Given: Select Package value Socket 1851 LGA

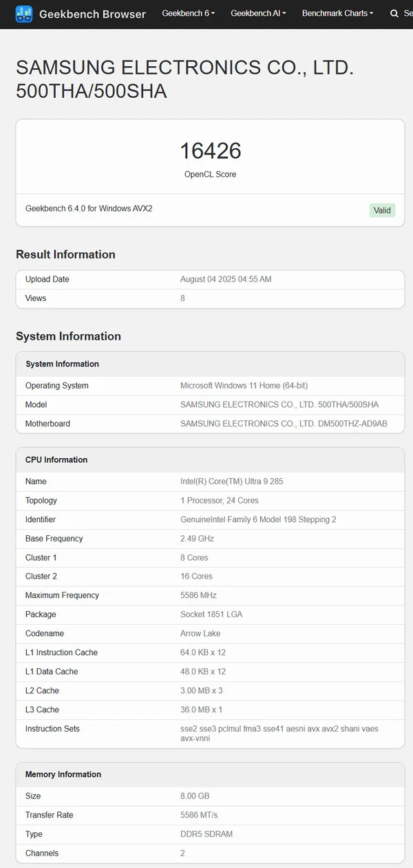Looking at the screenshot, I should (x=211, y=614).
